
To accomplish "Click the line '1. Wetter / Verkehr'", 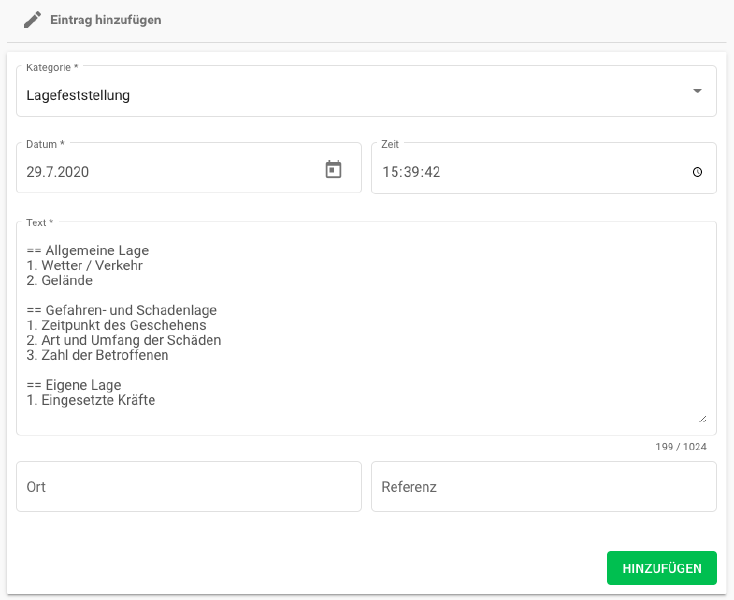I will (84, 265).
